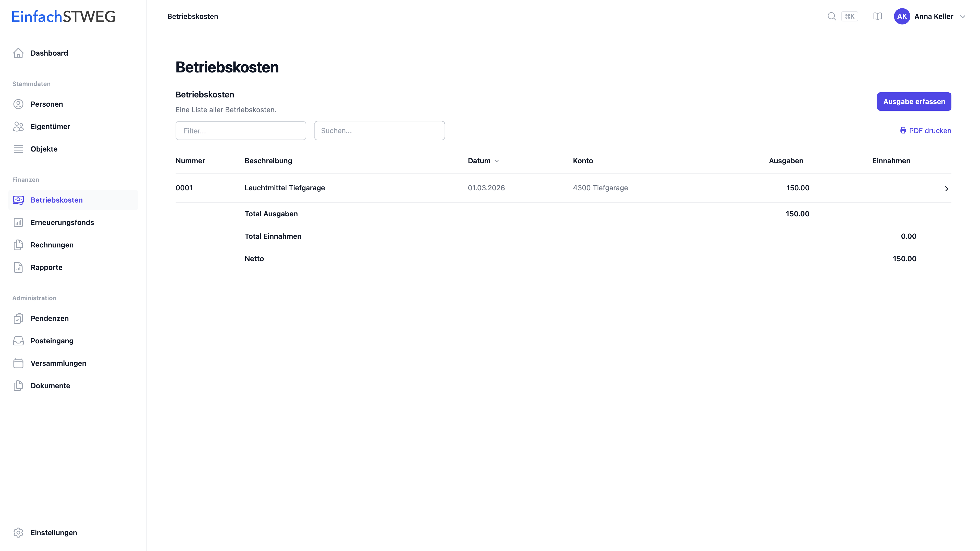Image resolution: width=980 pixels, height=551 pixels.
Task: Click the Dokumente files icon
Action: point(18,386)
